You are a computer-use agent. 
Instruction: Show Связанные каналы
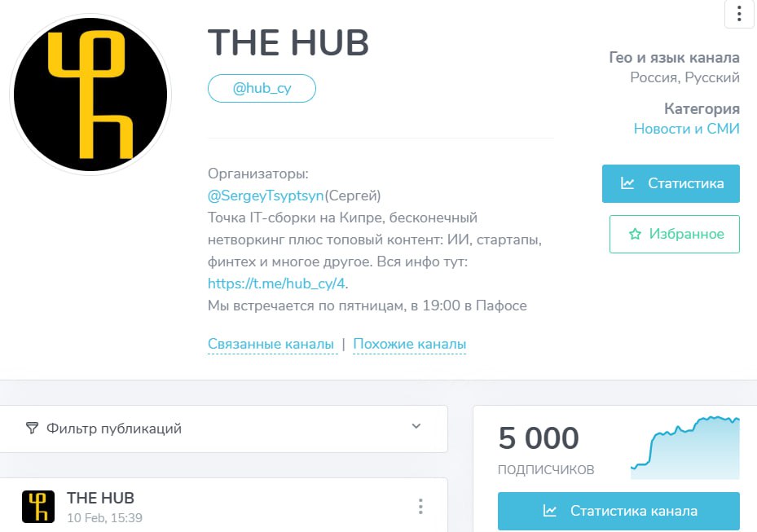tap(271, 344)
